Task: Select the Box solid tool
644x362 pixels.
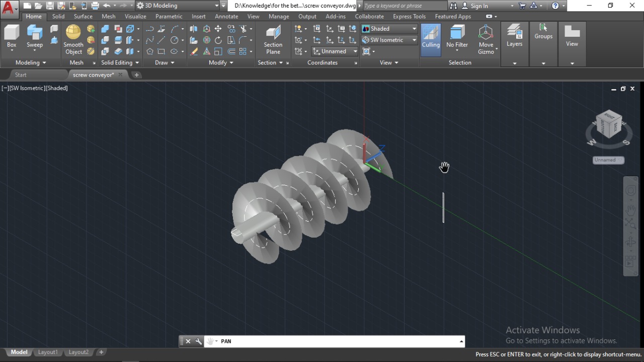Action: pos(12,36)
